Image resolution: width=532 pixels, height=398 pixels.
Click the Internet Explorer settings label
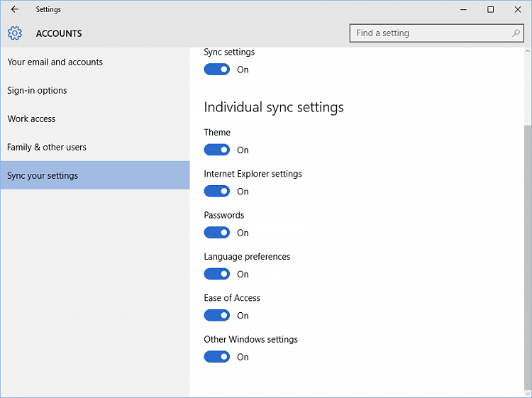click(253, 174)
